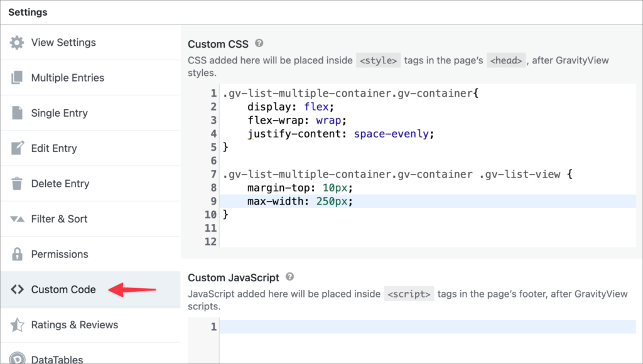Image resolution: width=643 pixels, height=364 pixels.
Task: Select the Ratings & Reviews entry
Action: tap(74, 324)
